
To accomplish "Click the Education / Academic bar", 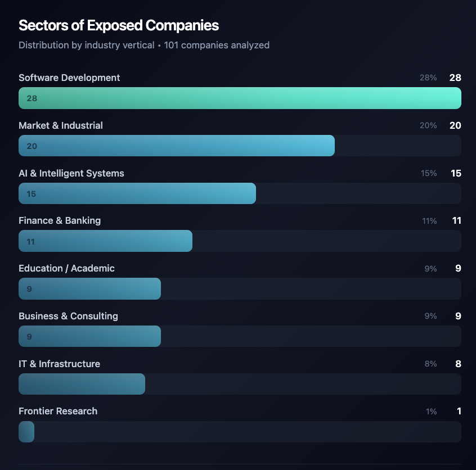I will [x=89, y=288].
